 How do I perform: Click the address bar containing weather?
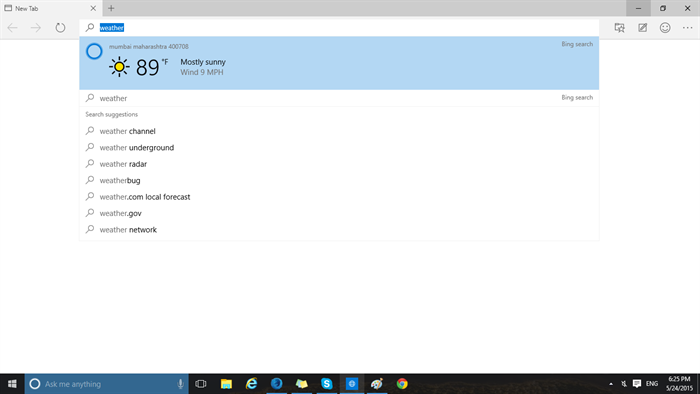click(339, 28)
